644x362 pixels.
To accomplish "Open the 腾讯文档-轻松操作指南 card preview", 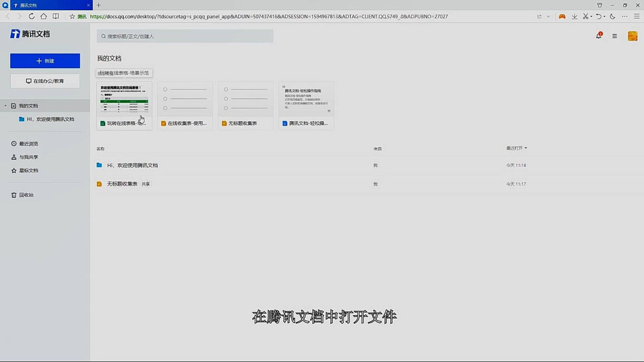I will point(306,99).
